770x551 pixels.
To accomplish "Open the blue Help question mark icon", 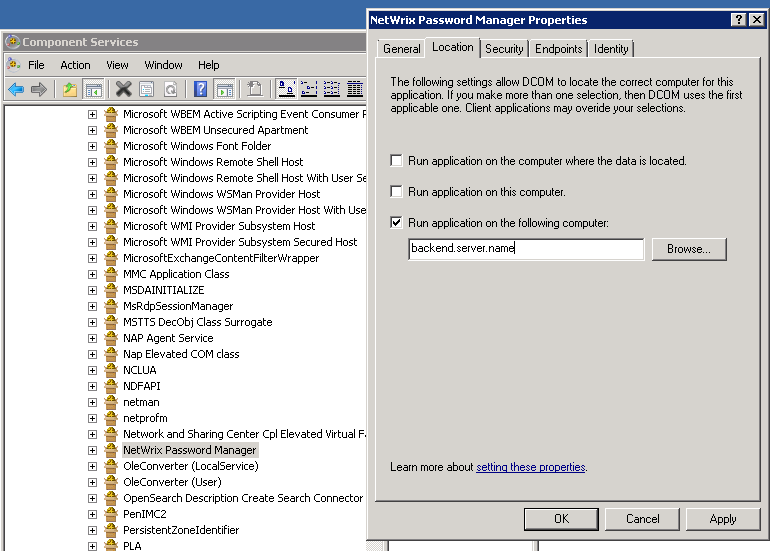I will point(200,89).
